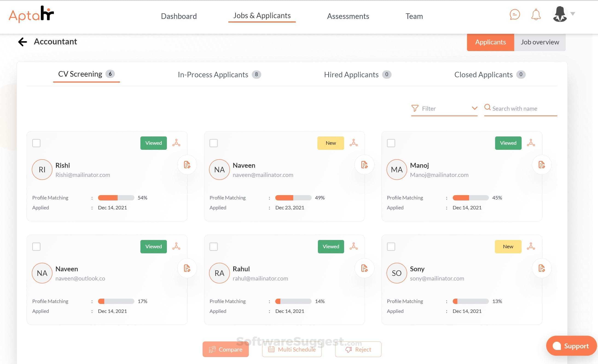Toggle the checkbox for Rahul's applicant card
The width and height of the screenshot is (598, 364).
(x=214, y=246)
